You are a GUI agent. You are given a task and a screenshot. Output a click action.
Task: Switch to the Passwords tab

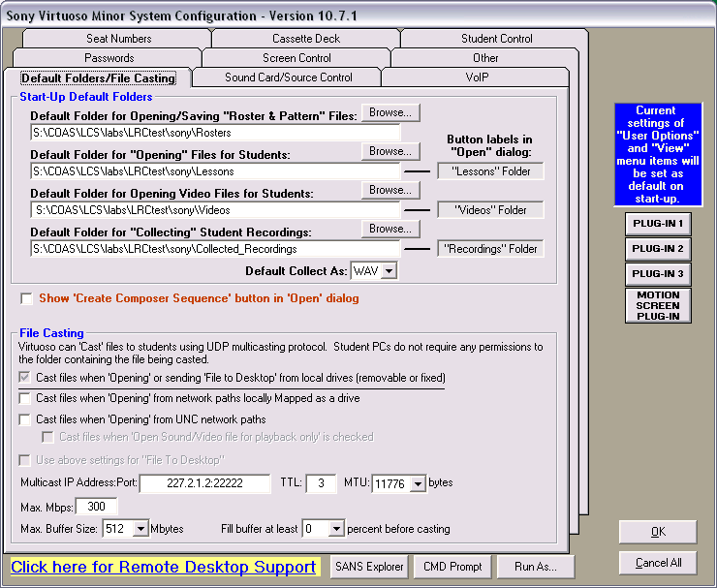pos(109,58)
